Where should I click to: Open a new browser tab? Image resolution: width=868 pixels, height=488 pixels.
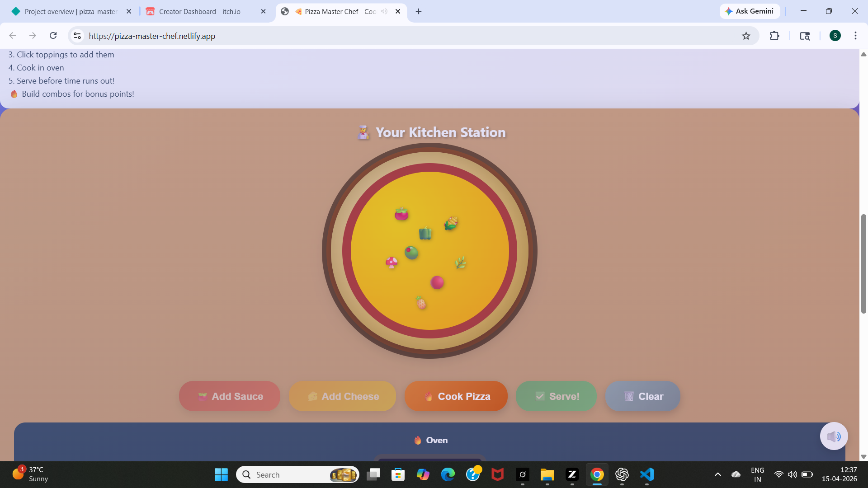click(419, 12)
